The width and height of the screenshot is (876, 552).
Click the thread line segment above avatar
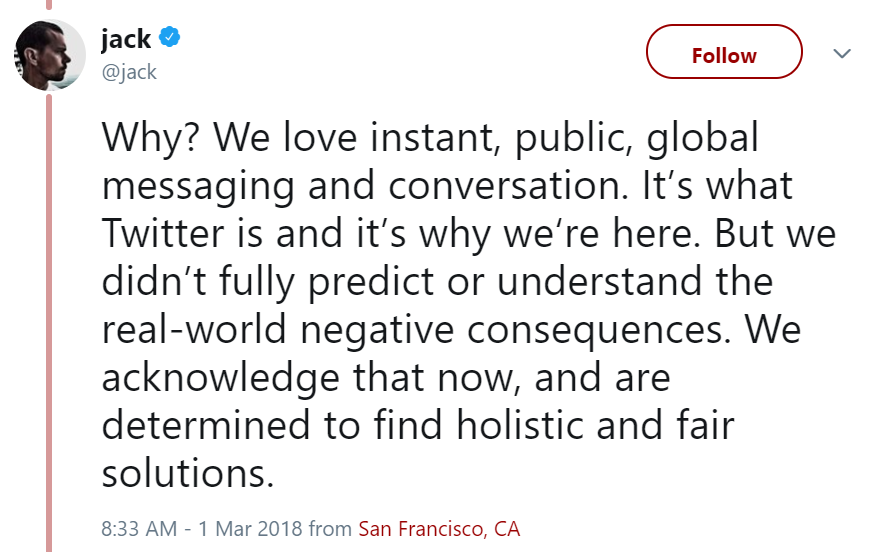click(x=49, y=5)
